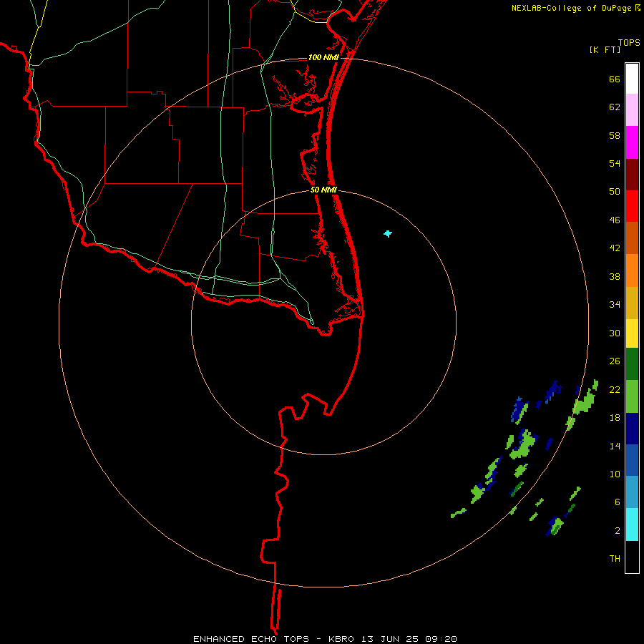Click the magenta 58 kft legend swatch
The image size is (644, 644).
[x=632, y=142]
